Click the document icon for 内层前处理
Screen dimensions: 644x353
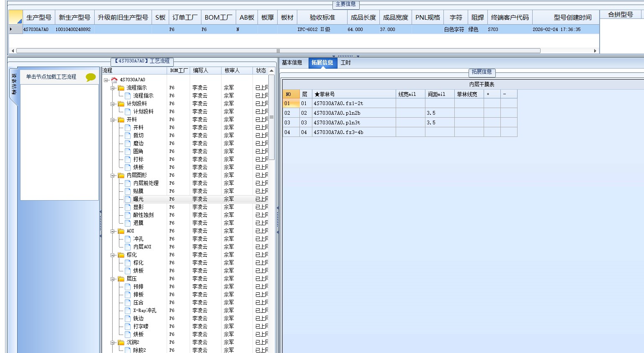[x=128, y=183]
